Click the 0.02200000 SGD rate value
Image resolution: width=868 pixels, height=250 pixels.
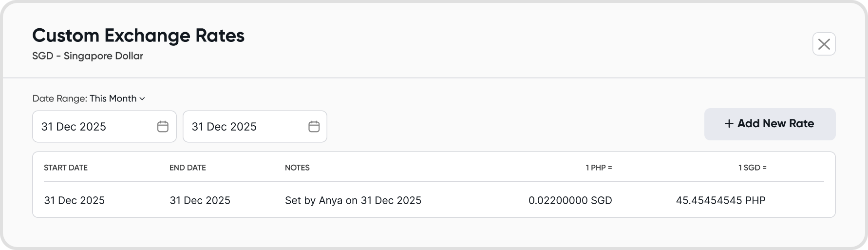[570, 200]
